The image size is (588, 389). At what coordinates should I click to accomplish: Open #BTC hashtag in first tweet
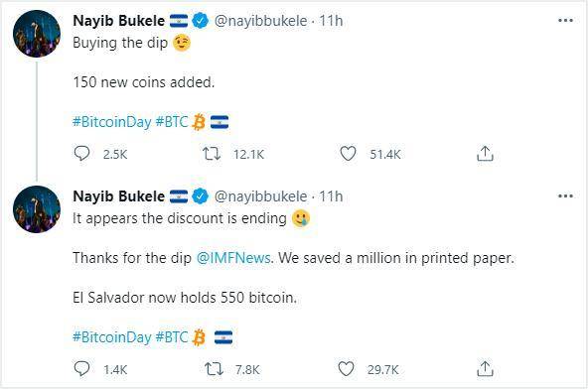172,122
